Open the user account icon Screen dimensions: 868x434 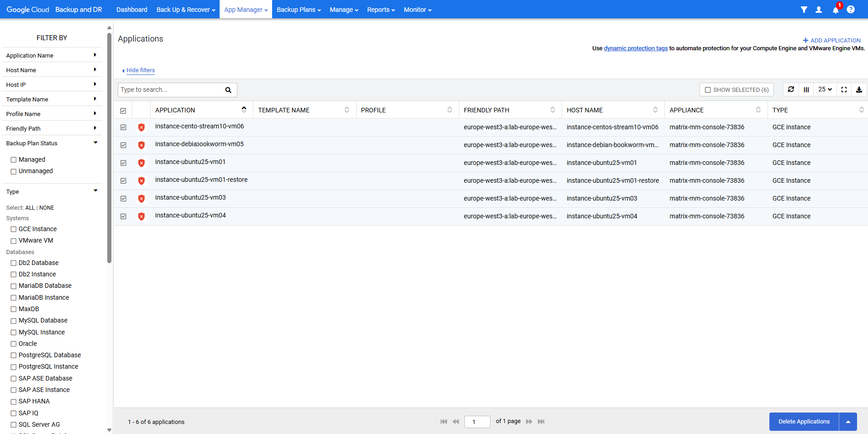pos(819,10)
